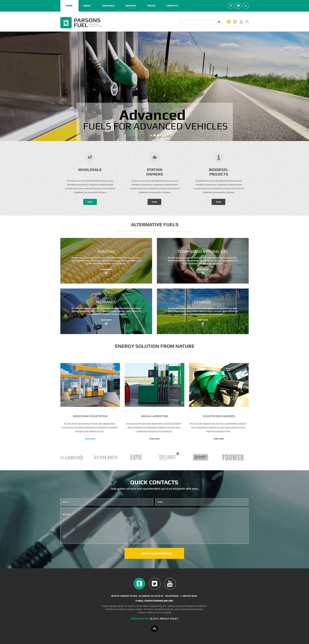Click the OUR FUELS menu item
309x644 pixels.
click(108, 5)
